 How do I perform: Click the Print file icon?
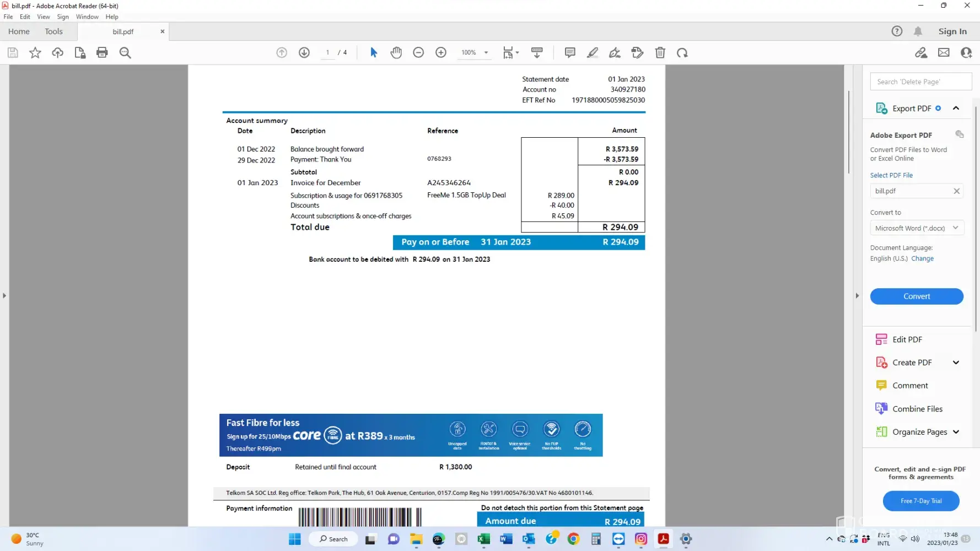click(x=102, y=53)
